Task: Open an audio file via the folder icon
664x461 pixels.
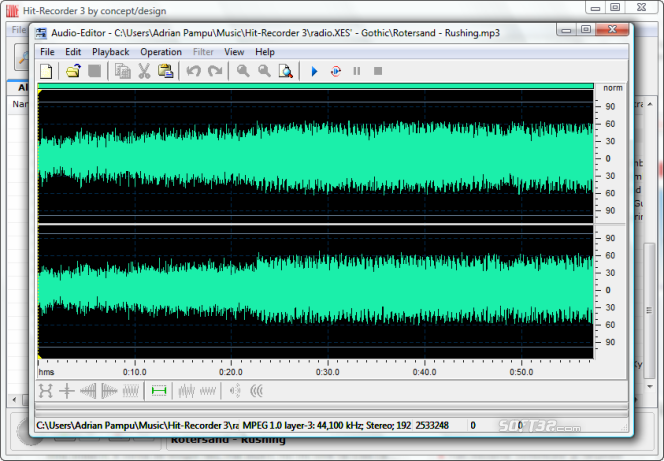Action: click(73, 71)
